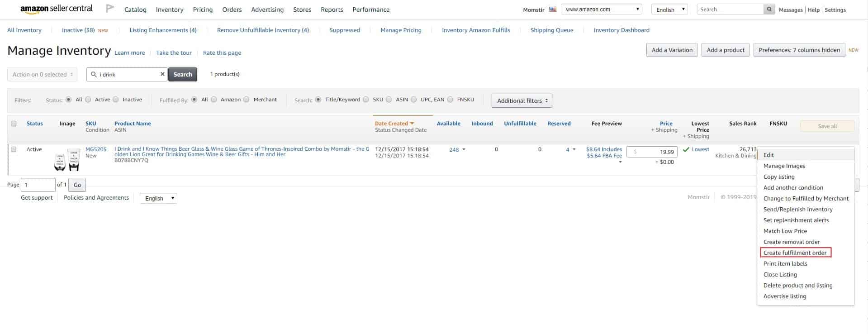Open the footer English language dropdown
This screenshot has height=334, width=868.
point(158,198)
